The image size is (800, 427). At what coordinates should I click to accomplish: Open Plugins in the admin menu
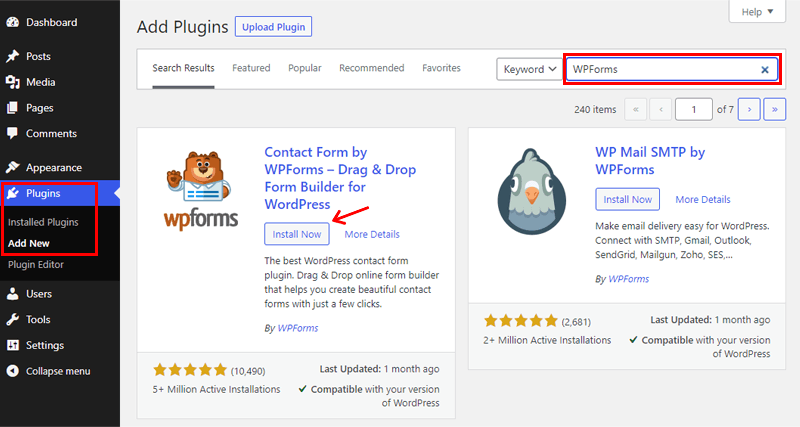(x=43, y=193)
